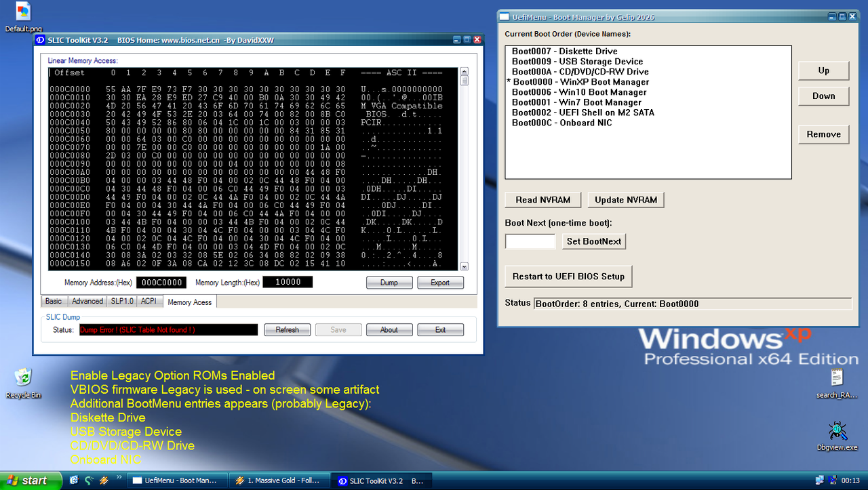Click the SLIC ToolKit title bar logo icon
Image resolution: width=868 pixels, height=490 pixels.
[40, 40]
